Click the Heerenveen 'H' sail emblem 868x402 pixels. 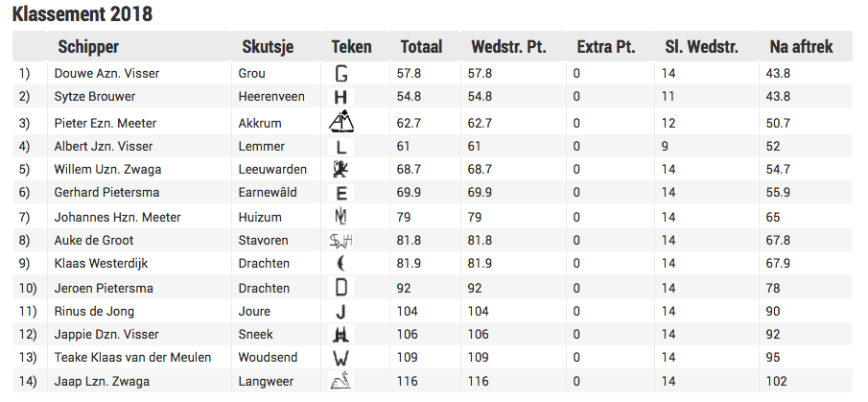pos(341,97)
